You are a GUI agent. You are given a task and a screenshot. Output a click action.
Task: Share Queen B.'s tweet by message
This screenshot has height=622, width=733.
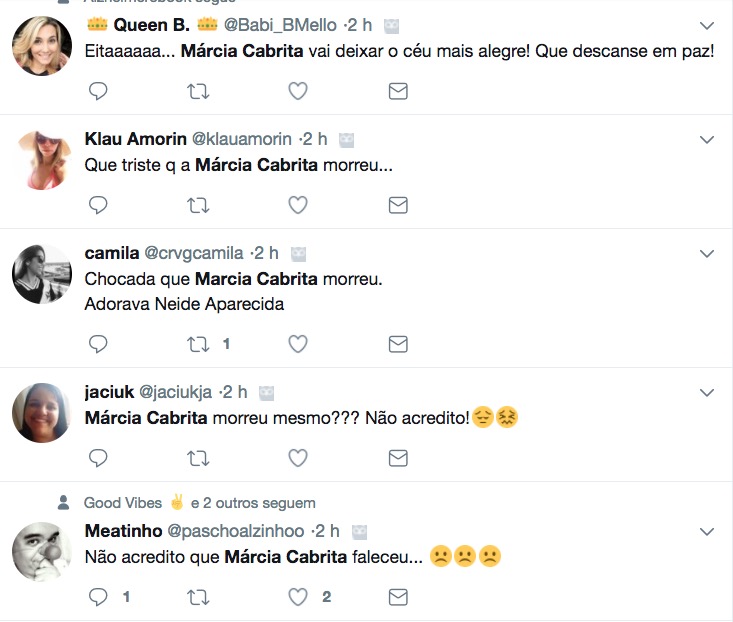click(397, 91)
